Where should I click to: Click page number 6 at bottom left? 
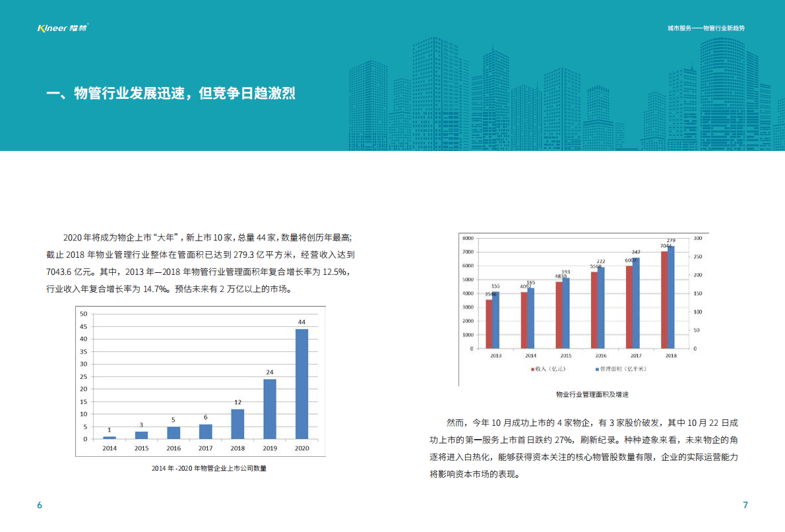(x=40, y=504)
